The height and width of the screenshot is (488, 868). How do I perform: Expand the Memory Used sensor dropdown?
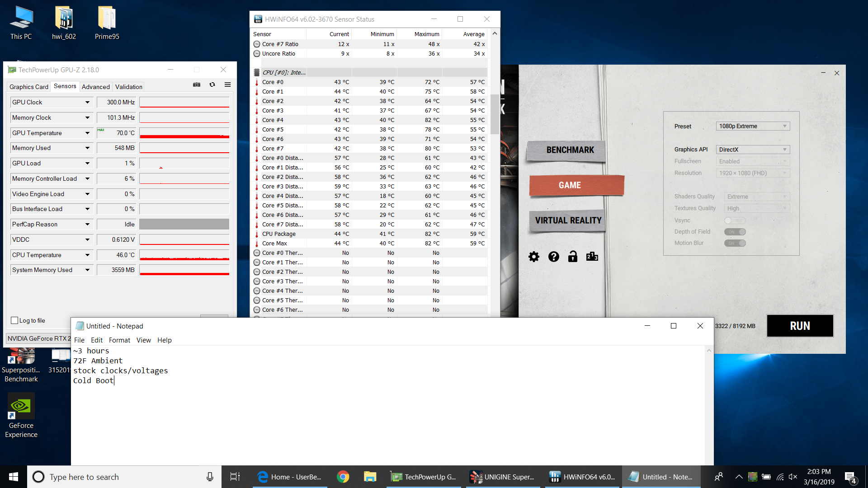point(87,148)
